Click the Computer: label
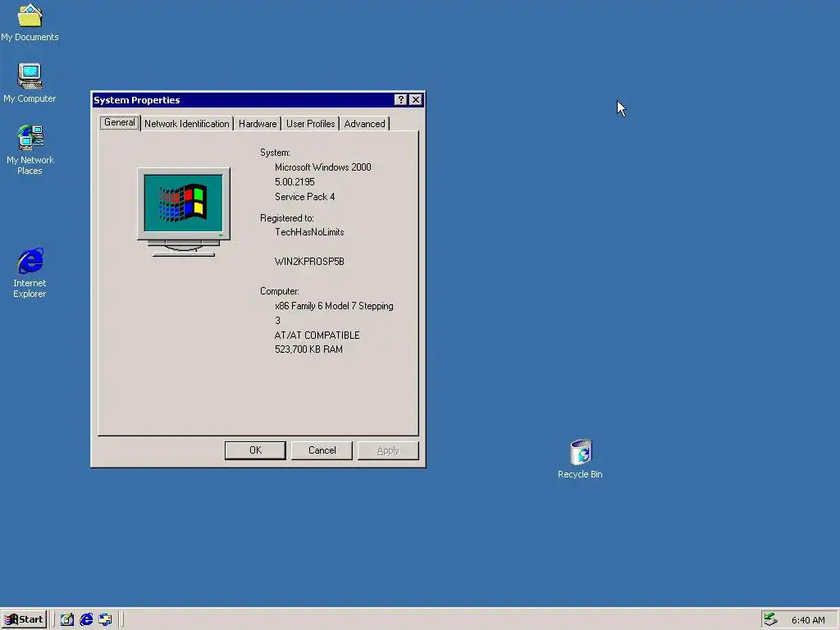This screenshot has height=630, width=840. click(280, 291)
